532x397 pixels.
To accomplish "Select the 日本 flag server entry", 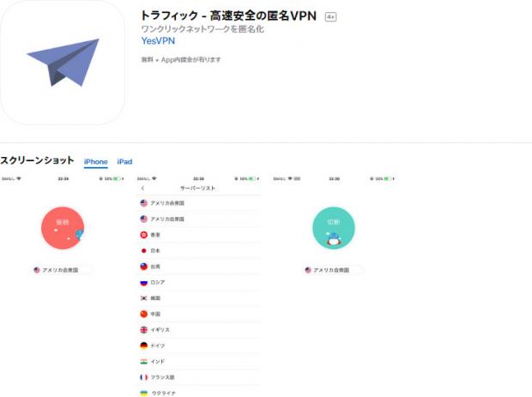I will click(144, 250).
